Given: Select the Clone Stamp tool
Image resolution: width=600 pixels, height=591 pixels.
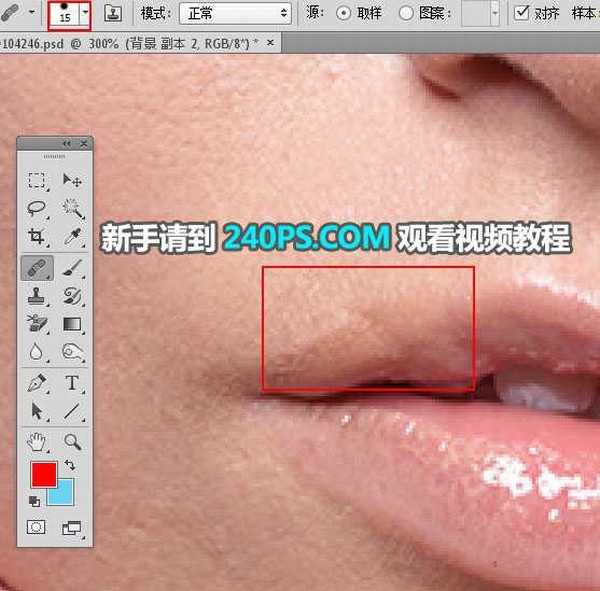Looking at the screenshot, I should click(x=37, y=296).
